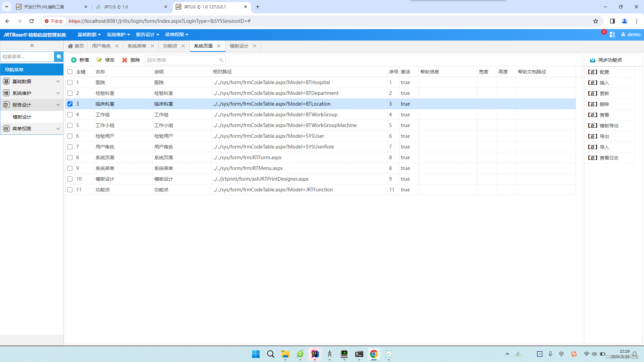The width and height of the screenshot is (644, 362).
Task: Collapse the sidebar with double-chevron icon
Action: (32, 46)
